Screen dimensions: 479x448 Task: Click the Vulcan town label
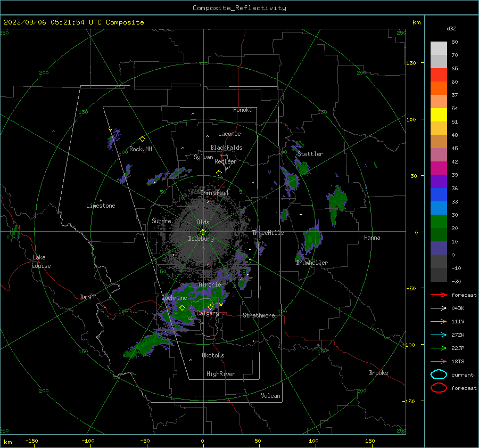[x=270, y=396]
